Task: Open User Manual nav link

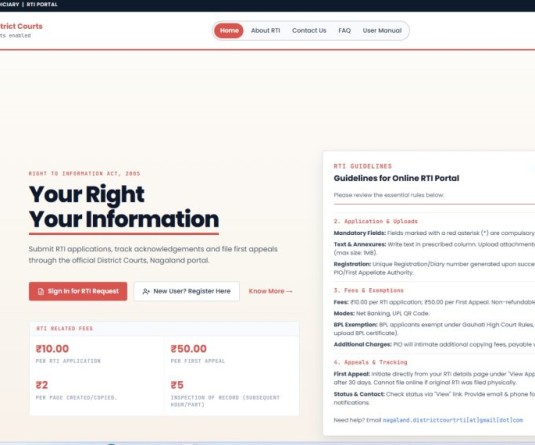Action: [382, 31]
